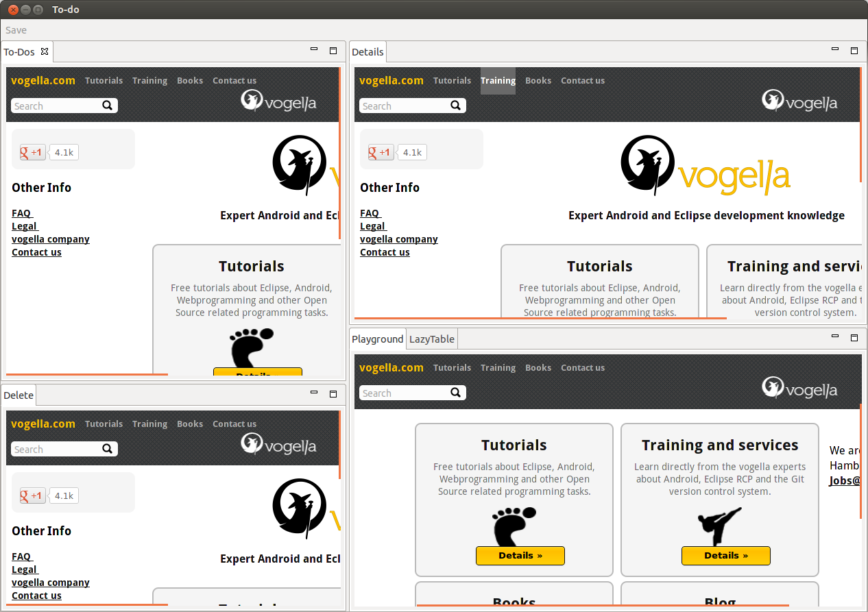Click Google +1 button in To-Dos panel
This screenshot has width=868, height=612.
[33, 152]
